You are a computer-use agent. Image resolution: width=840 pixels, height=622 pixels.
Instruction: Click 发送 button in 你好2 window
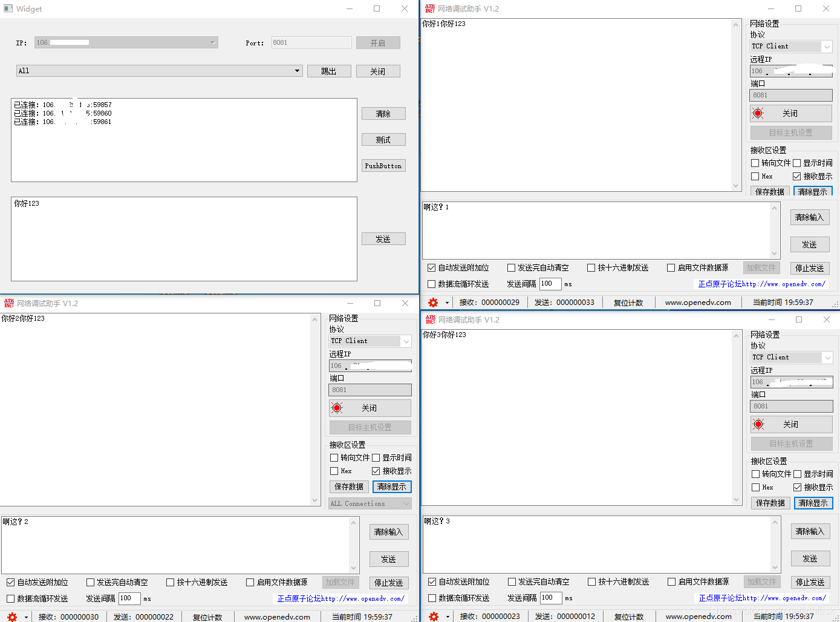point(389,559)
